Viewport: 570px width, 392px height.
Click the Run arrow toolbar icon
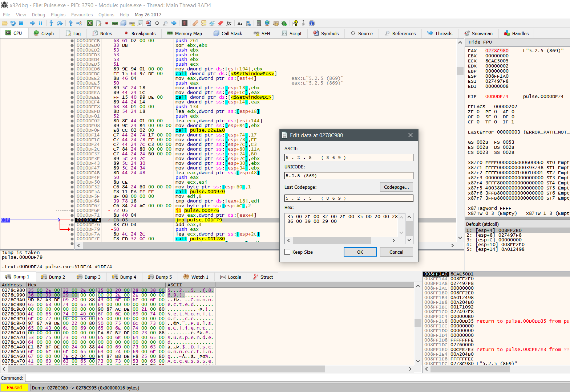(x=32, y=23)
